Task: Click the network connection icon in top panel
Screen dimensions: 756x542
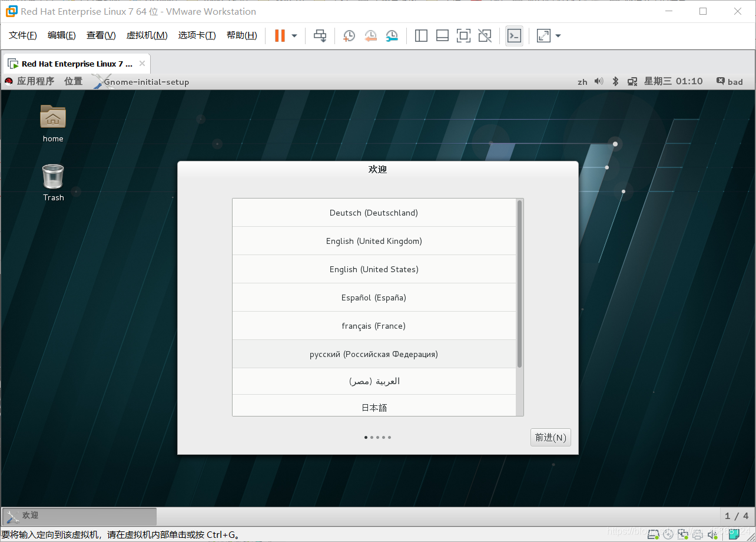Action: pos(632,81)
